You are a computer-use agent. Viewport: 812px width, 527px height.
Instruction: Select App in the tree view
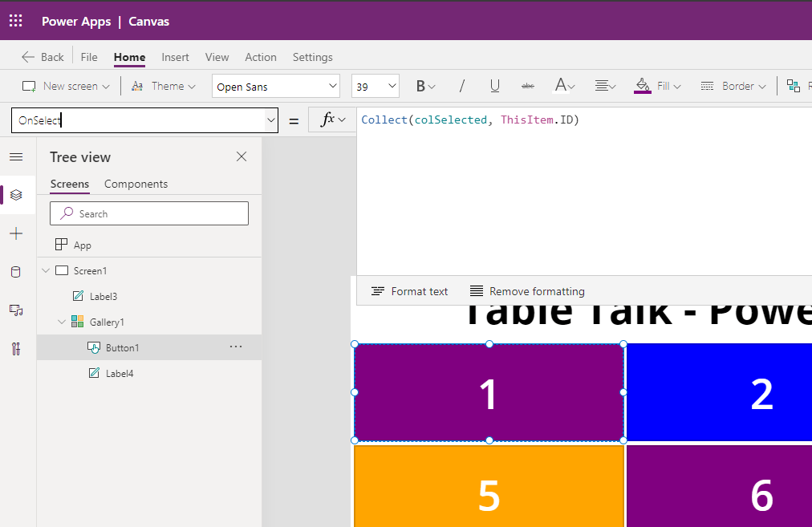point(149,245)
